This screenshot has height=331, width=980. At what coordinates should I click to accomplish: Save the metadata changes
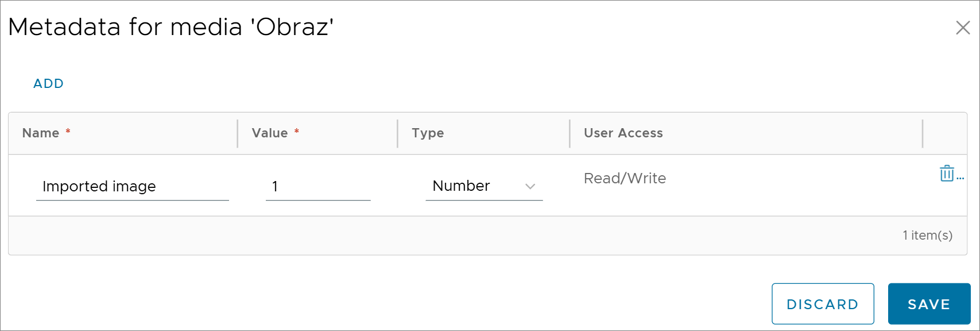[929, 304]
